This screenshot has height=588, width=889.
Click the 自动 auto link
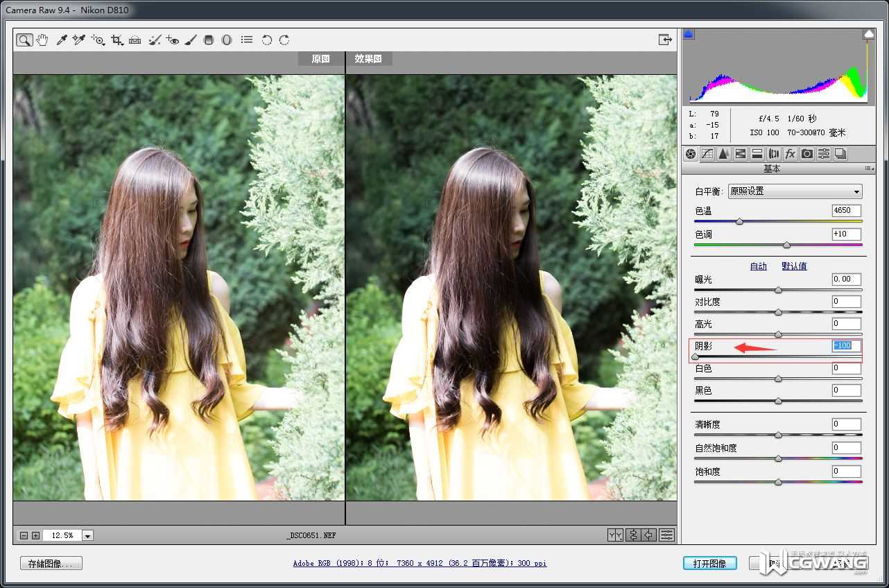pos(759,266)
